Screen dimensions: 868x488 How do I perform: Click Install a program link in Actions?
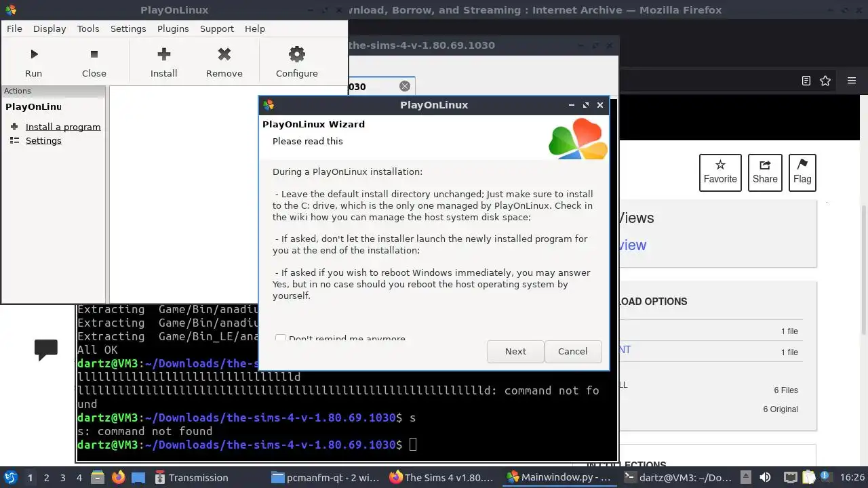click(x=63, y=127)
